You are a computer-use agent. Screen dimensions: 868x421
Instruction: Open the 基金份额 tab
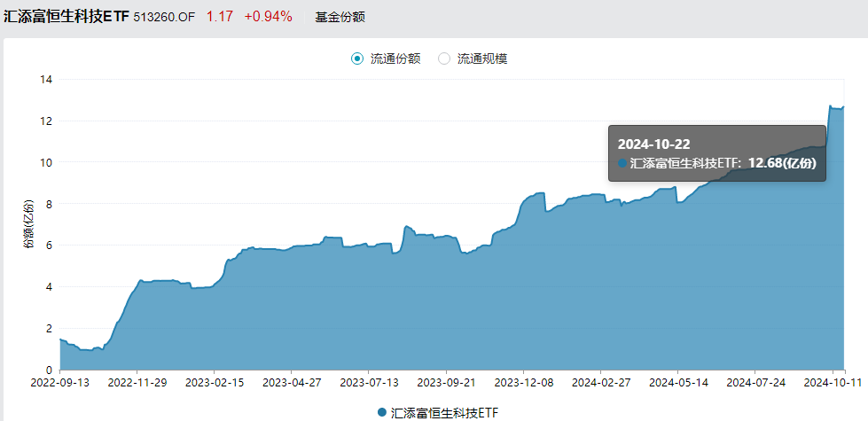[340, 17]
